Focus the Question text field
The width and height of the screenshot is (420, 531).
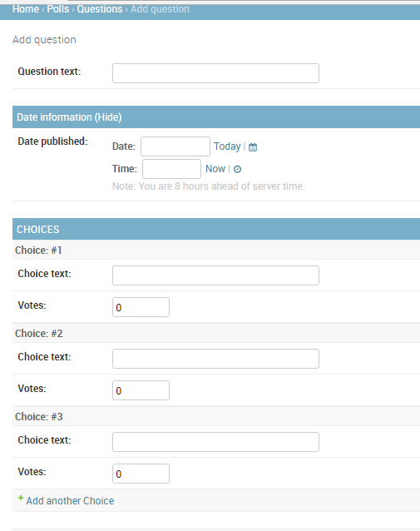click(x=215, y=73)
